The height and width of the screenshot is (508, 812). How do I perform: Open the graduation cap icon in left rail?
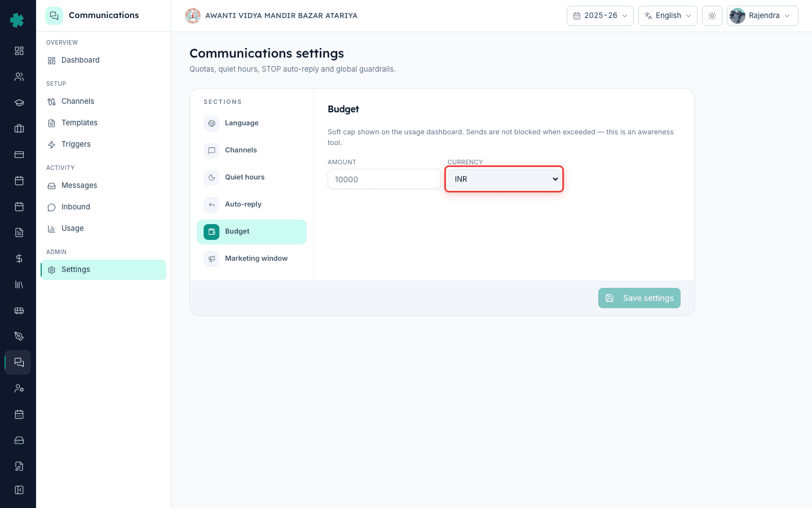click(x=19, y=103)
